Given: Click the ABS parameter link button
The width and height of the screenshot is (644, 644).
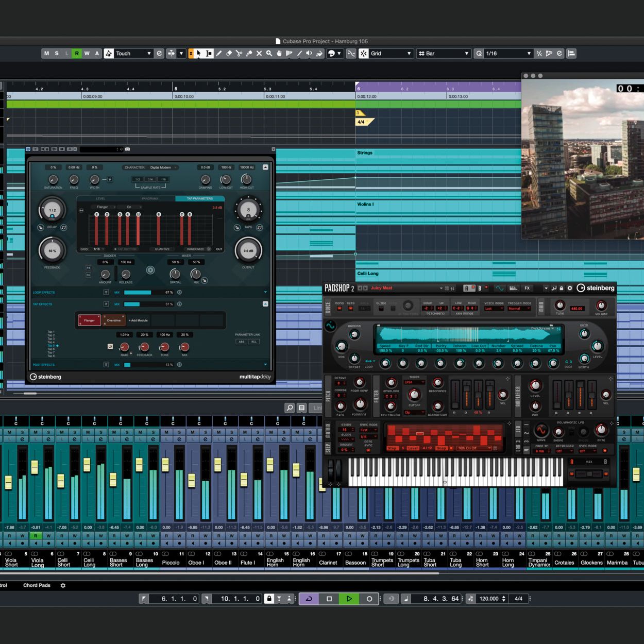Looking at the screenshot, I should coord(241,342).
